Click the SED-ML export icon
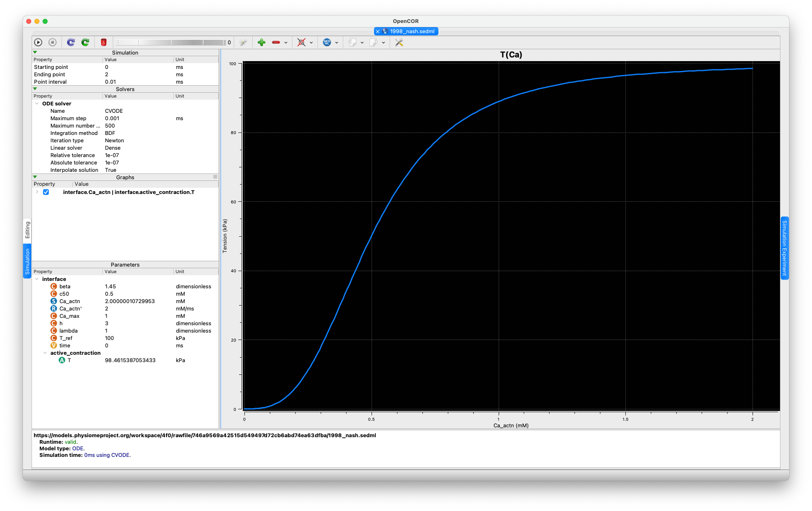 point(327,42)
